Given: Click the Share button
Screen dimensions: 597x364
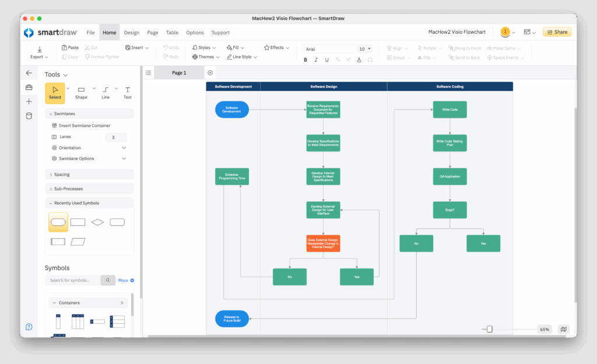Looking at the screenshot, I should [x=557, y=32].
